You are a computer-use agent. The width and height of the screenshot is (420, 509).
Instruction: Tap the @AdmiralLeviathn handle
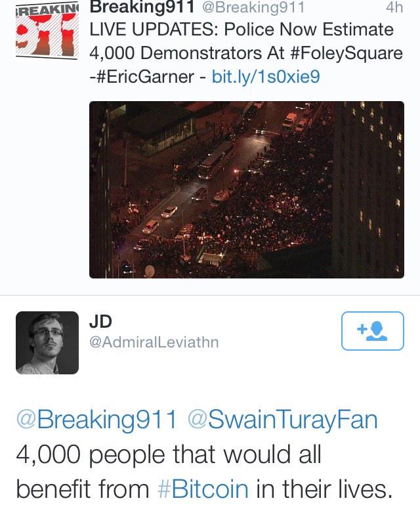[154, 342]
